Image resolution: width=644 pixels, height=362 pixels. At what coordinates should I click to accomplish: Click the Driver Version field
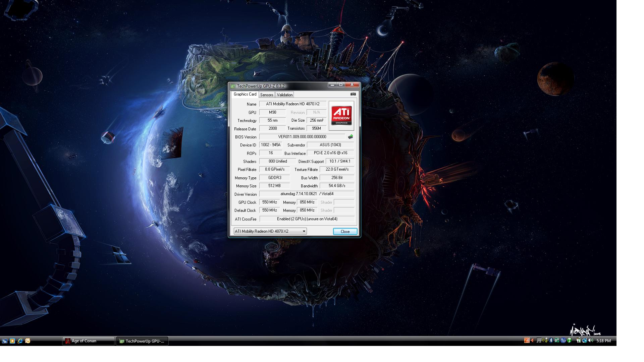[x=307, y=194]
